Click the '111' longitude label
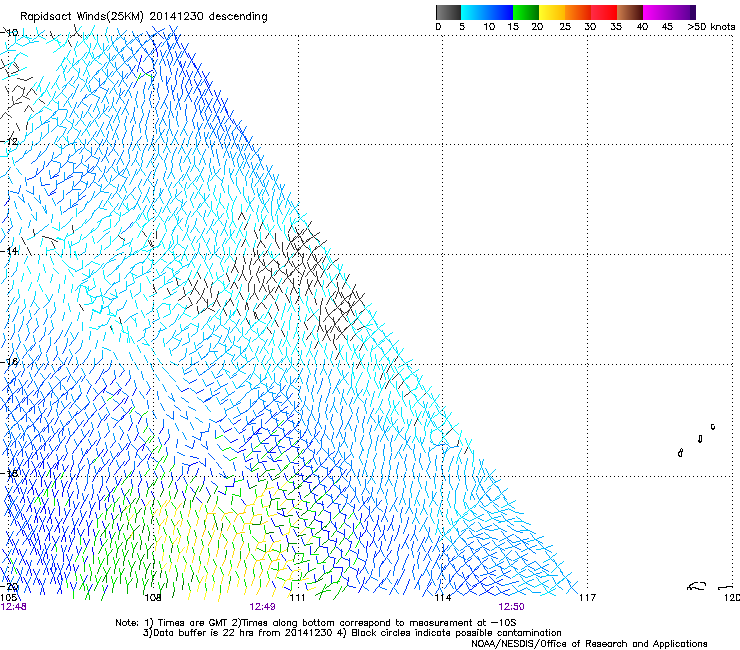Viewport: 740px width, 650px height. pyautogui.click(x=297, y=598)
